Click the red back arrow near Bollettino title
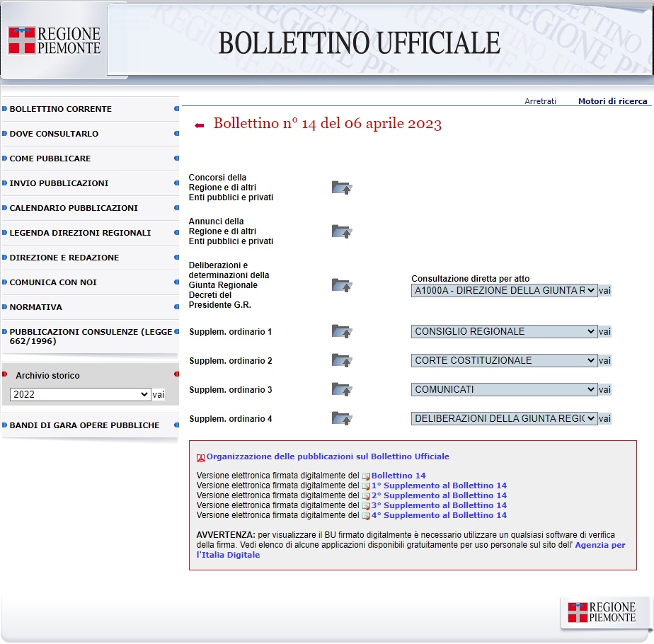Viewport: 654px width, 644px height. tap(199, 124)
